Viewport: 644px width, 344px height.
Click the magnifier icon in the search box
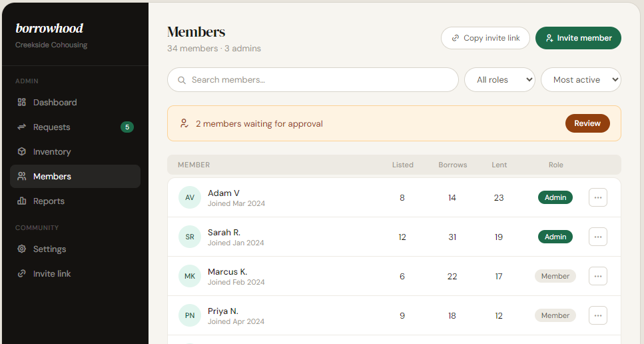182,80
